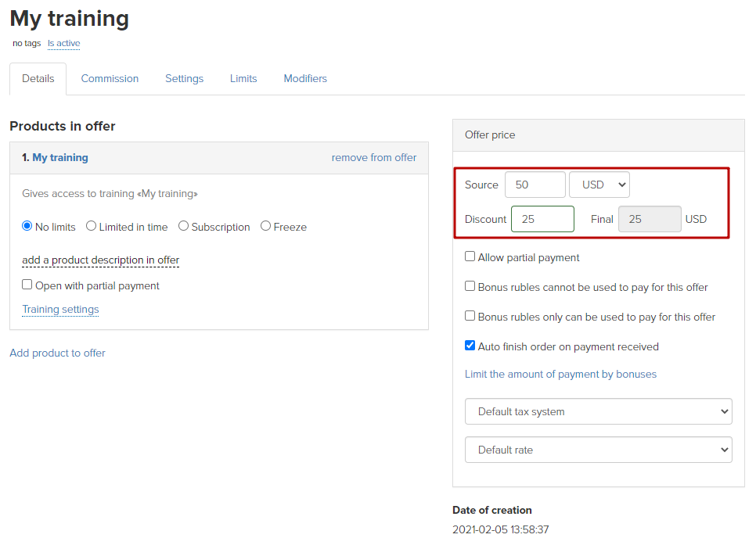The width and height of the screenshot is (756, 538).
Task: Enable Open with partial payment
Action: click(x=26, y=285)
